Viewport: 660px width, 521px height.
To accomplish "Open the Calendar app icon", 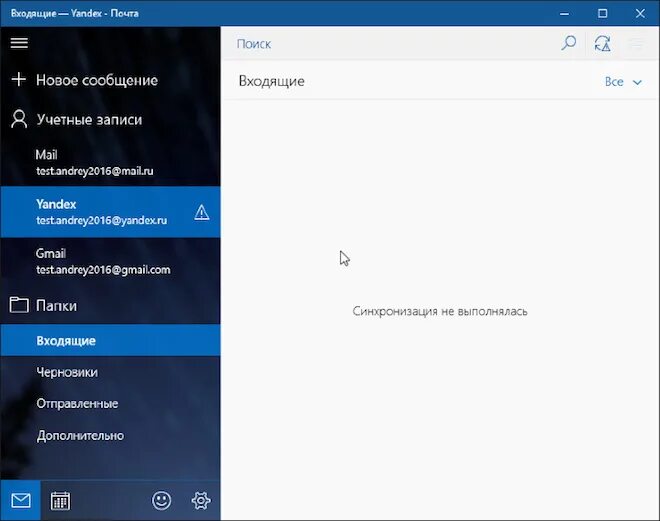I will 60,500.
